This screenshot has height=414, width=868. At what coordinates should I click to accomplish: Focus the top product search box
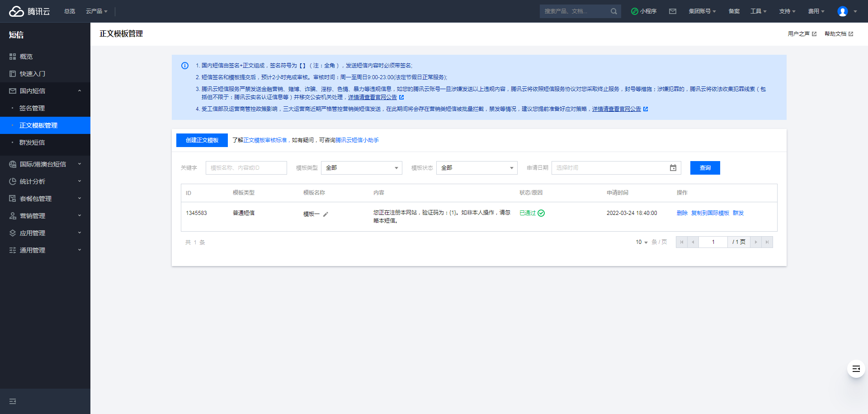tap(580, 11)
